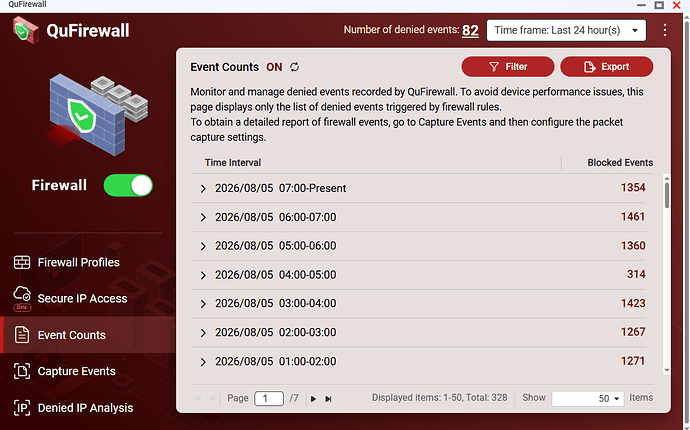
Task: Click blocked events value 1354
Action: click(633, 187)
